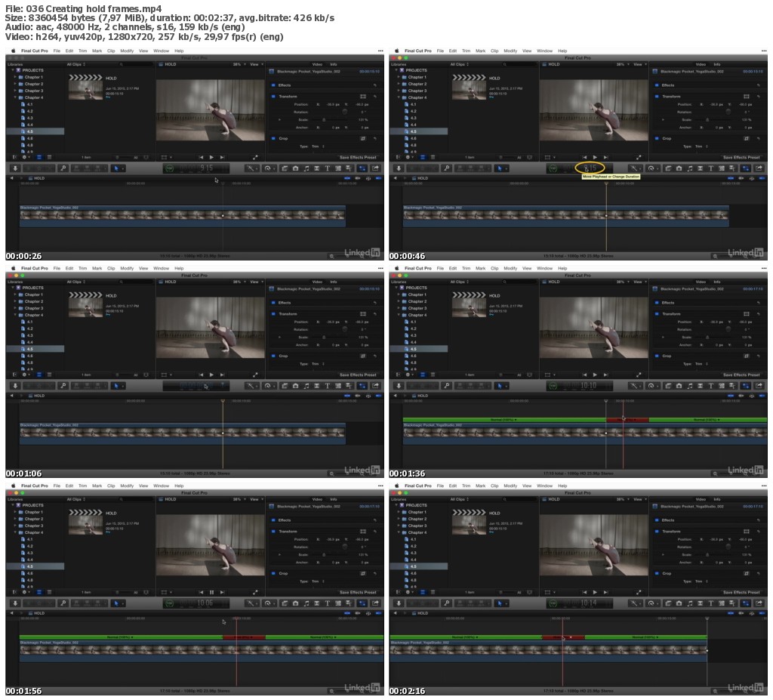Open Titles browser T icon in 00:01:06 frame
The image size is (773, 700).
tap(328, 386)
